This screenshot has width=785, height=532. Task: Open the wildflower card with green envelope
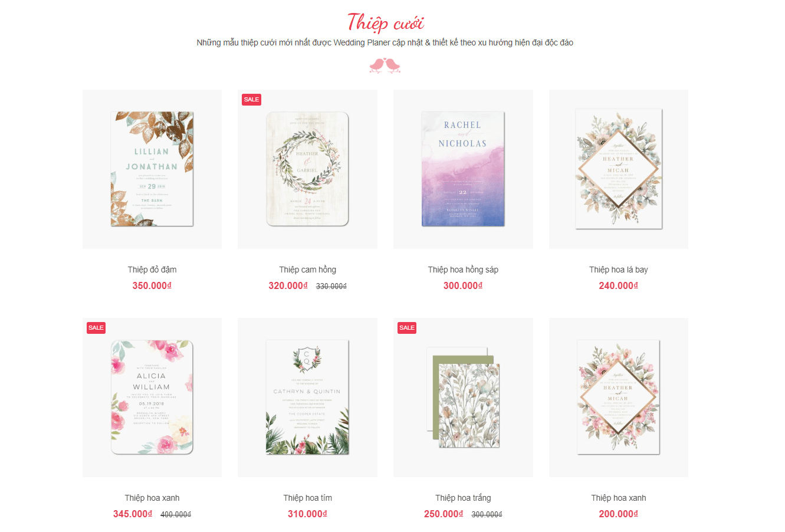point(463,398)
